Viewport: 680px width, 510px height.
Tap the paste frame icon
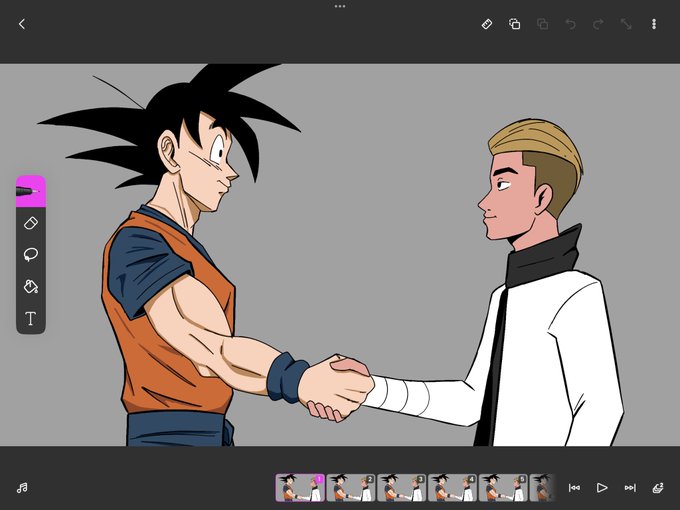[542, 24]
